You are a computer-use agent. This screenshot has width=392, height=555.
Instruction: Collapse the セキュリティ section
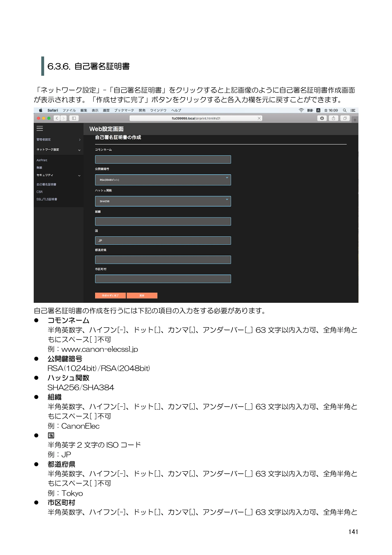[x=58, y=175]
